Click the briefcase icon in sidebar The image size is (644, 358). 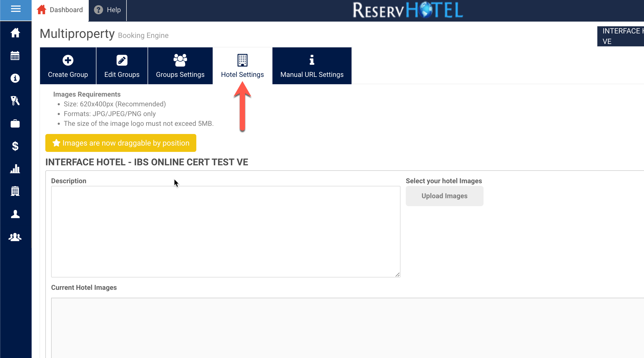[x=15, y=123]
